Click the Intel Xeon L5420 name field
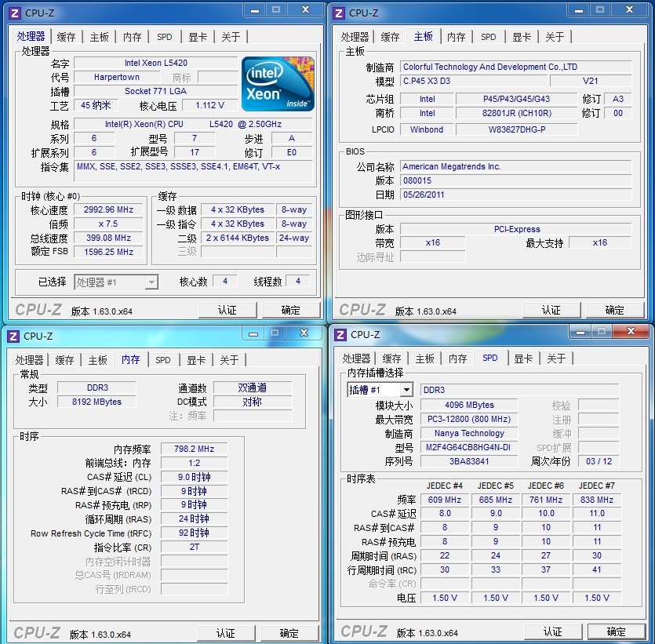Screen dimensions: 655x644 [156, 63]
